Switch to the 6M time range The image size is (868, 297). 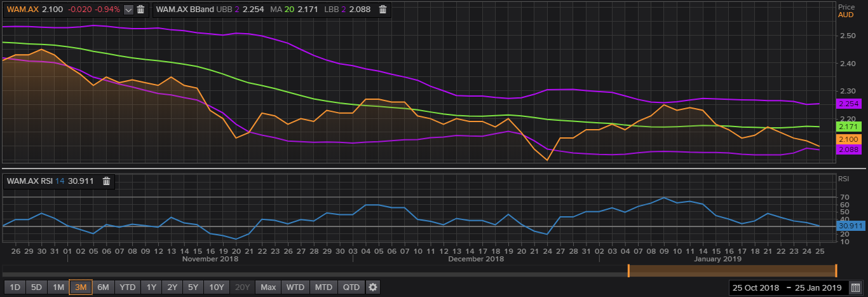coord(104,287)
